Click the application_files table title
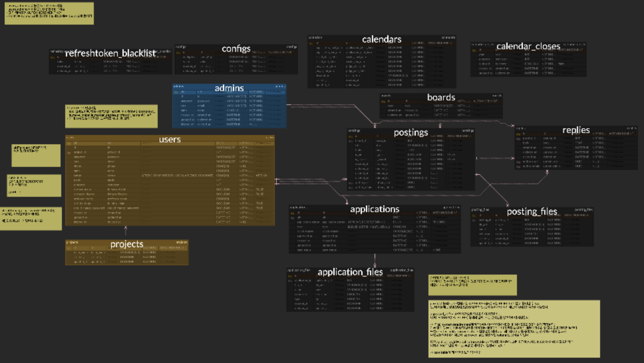Viewport: 644px width, 363px height. click(x=350, y=272)
